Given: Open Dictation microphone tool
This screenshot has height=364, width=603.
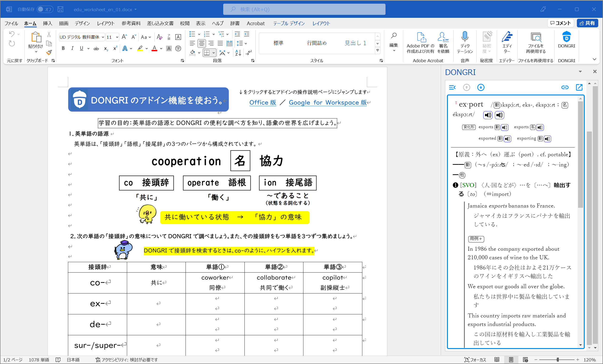Looking at the screenshot, I should pyautogui.click(x=465, y=42).
